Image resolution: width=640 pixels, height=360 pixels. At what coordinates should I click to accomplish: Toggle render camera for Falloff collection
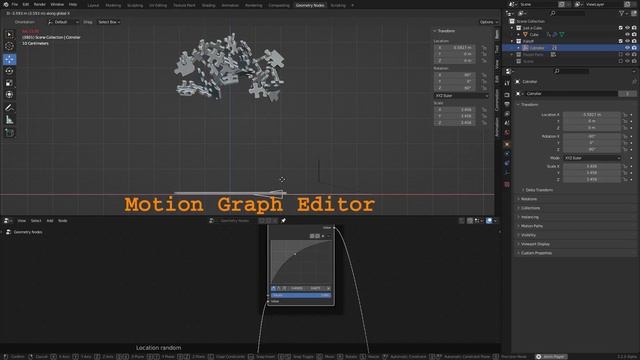634,41
